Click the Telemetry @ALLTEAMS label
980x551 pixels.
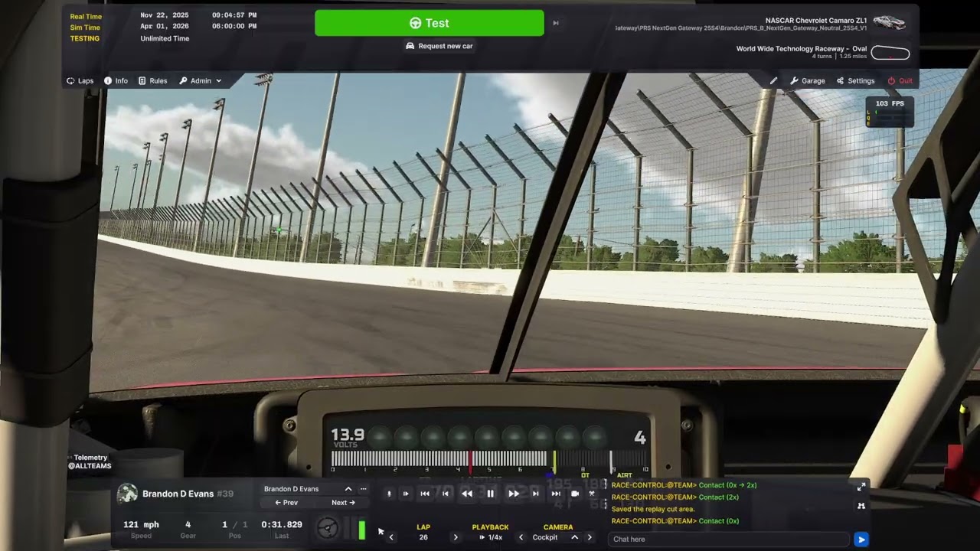pyautogui.click(x=90, y=461)
